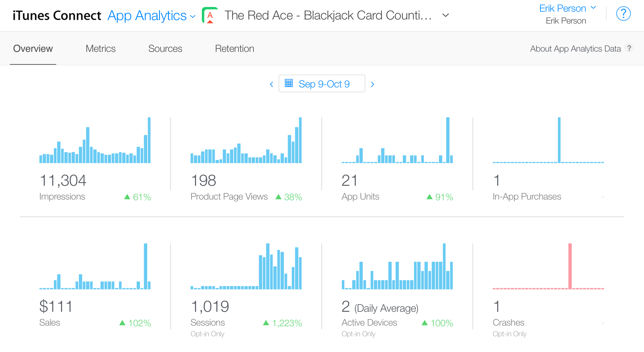The width and height of the screenshot is (644, 352).
Task: Select the Retention tab
Action: pyautogui.click(x=234, y=49)
